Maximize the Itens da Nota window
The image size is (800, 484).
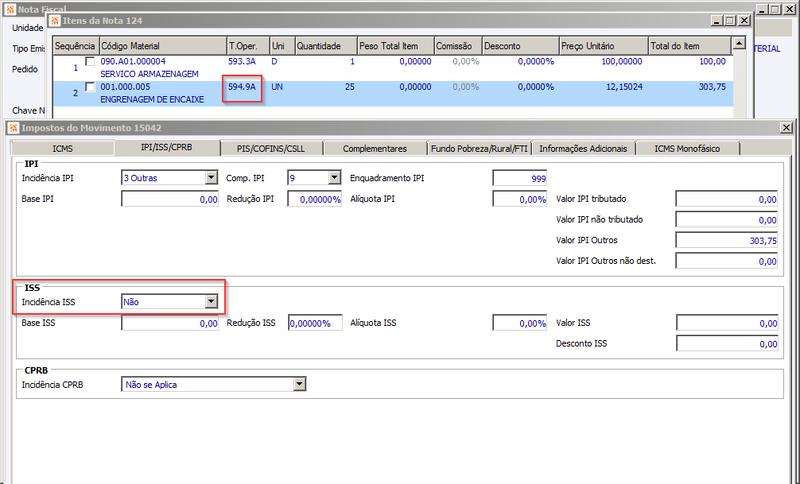click(x=731, y=20)
